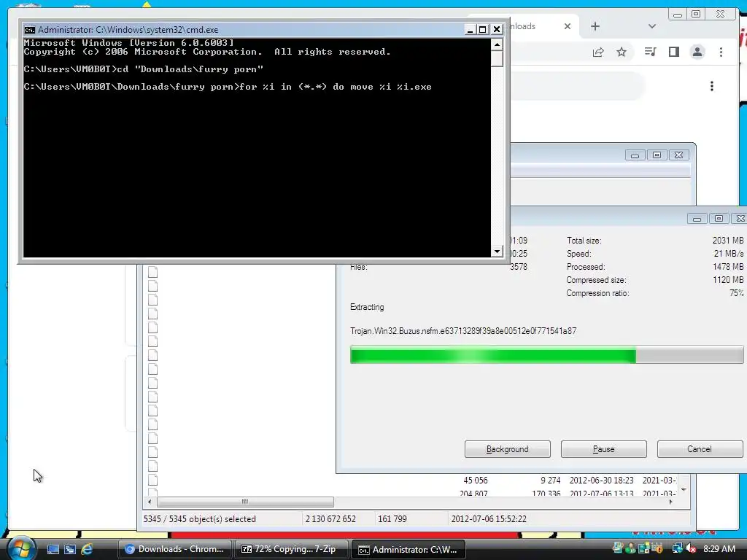This screenshot has height=560, width=747.
Task: Click Show Desktop quick launch icon
Action: (x=53, y=549)
